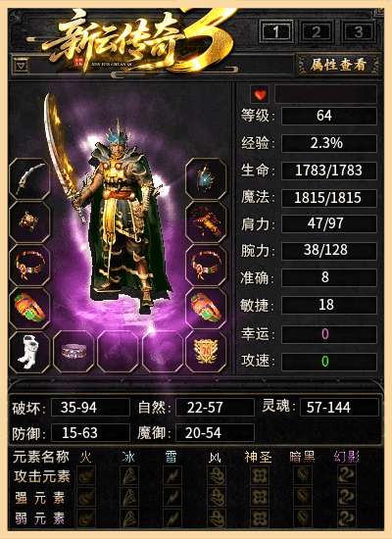Select the silver belt equipment slot
392x539 pixels.
coord(73,352)
